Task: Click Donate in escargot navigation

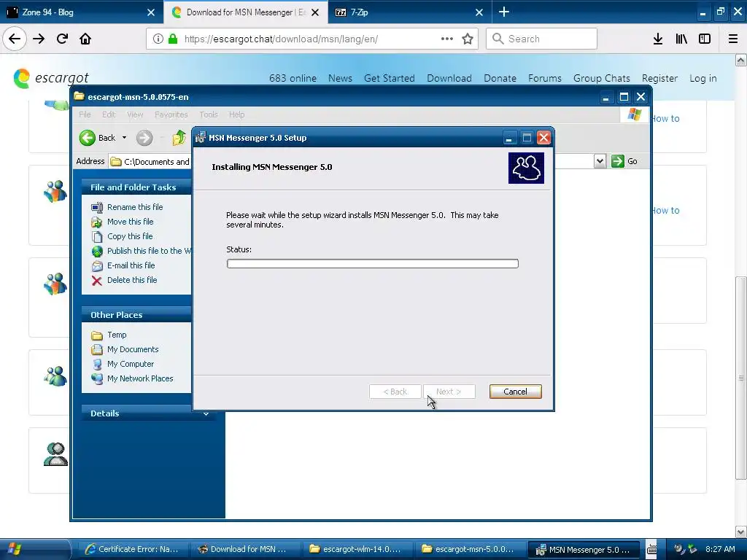Action: click(x=500, y=78)
